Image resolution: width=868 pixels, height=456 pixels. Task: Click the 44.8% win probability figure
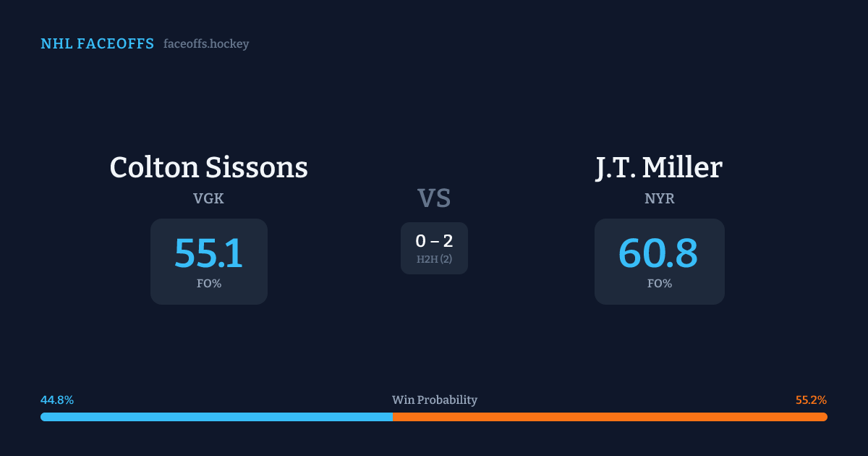[57, 400]
